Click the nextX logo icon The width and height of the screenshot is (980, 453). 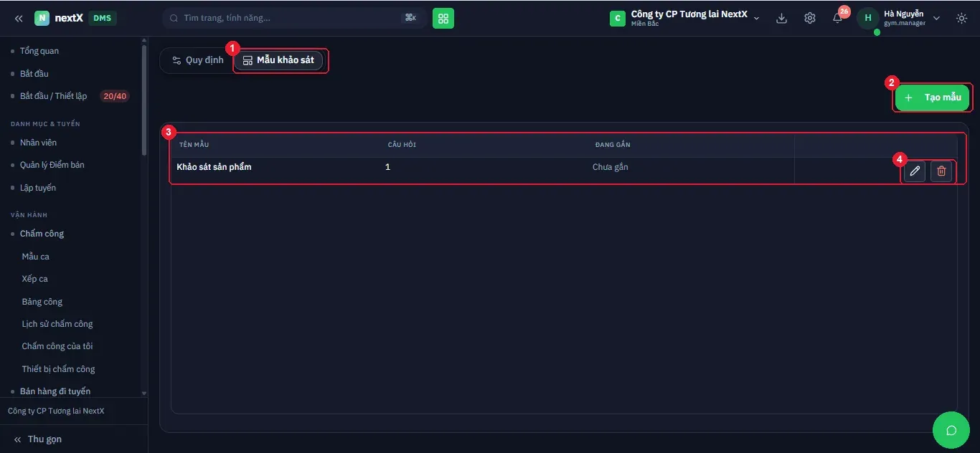click(42, 18)
